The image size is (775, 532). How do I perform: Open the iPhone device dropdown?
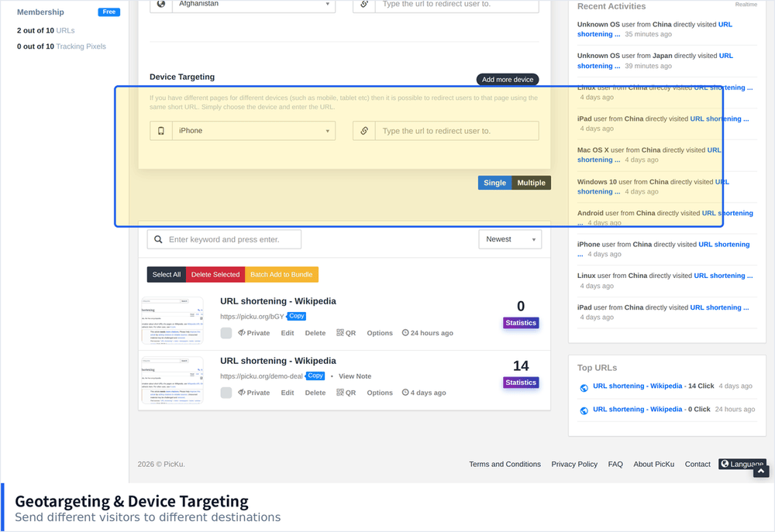tap(253, 131)
